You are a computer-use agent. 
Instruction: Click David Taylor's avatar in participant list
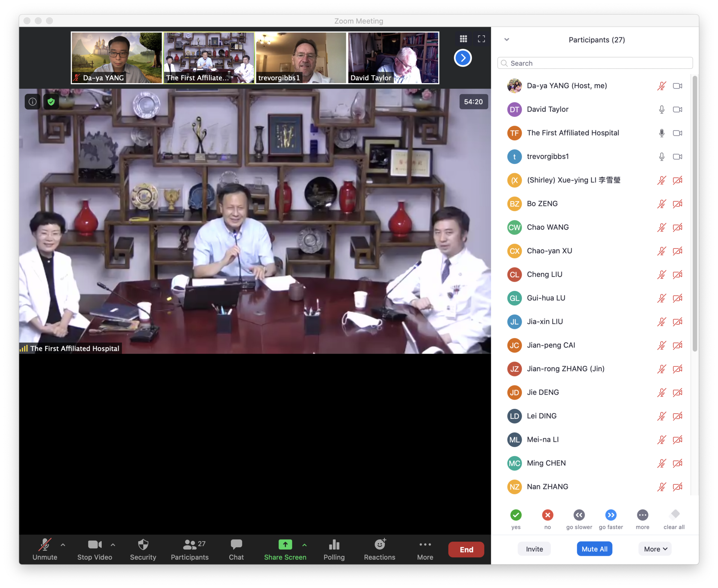(515, 110)
